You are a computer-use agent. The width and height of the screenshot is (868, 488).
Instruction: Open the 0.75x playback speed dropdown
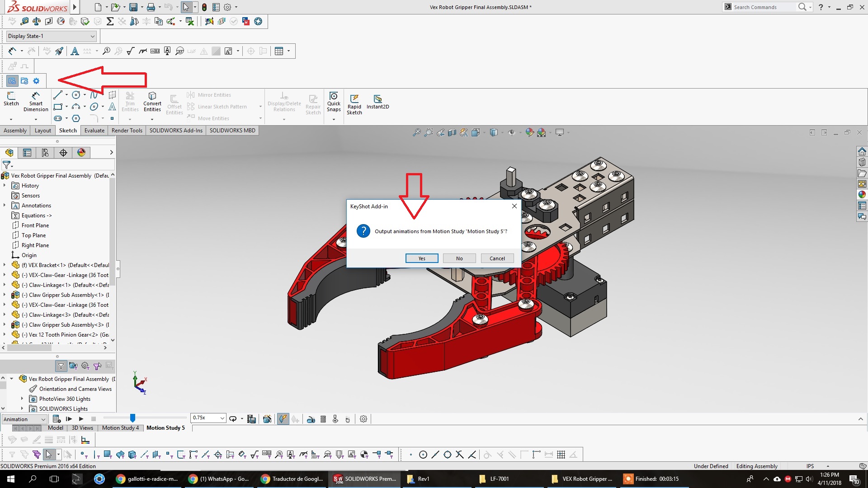(222, 418)
